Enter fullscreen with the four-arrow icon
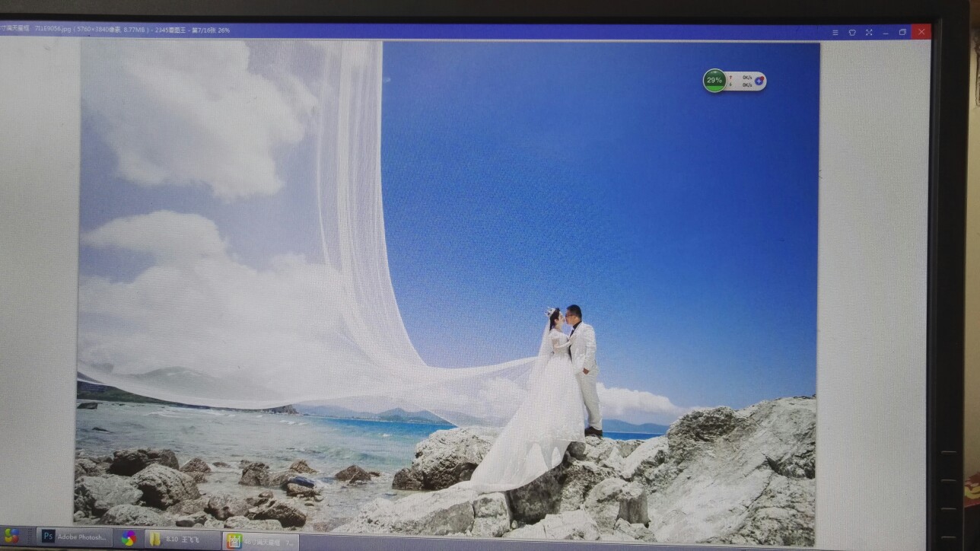The image size is (980, 551). (x=869, y=32)
